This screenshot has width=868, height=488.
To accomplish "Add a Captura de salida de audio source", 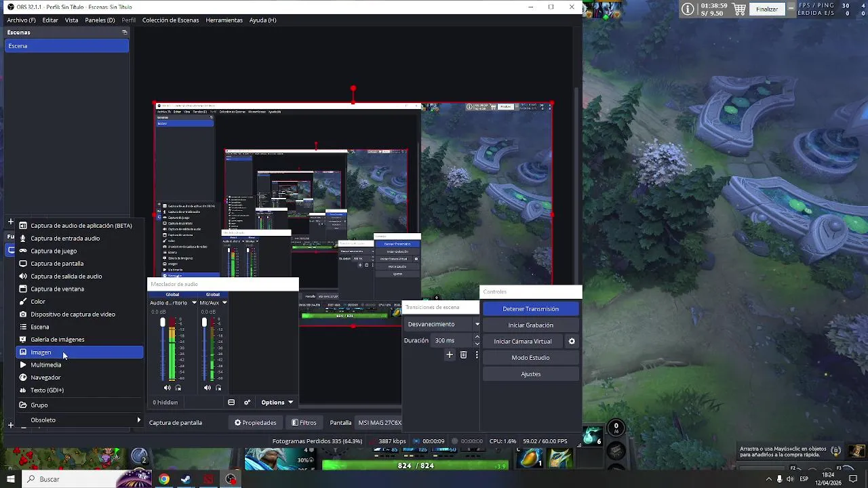I will pyautogui.click(x=79, y=277).
